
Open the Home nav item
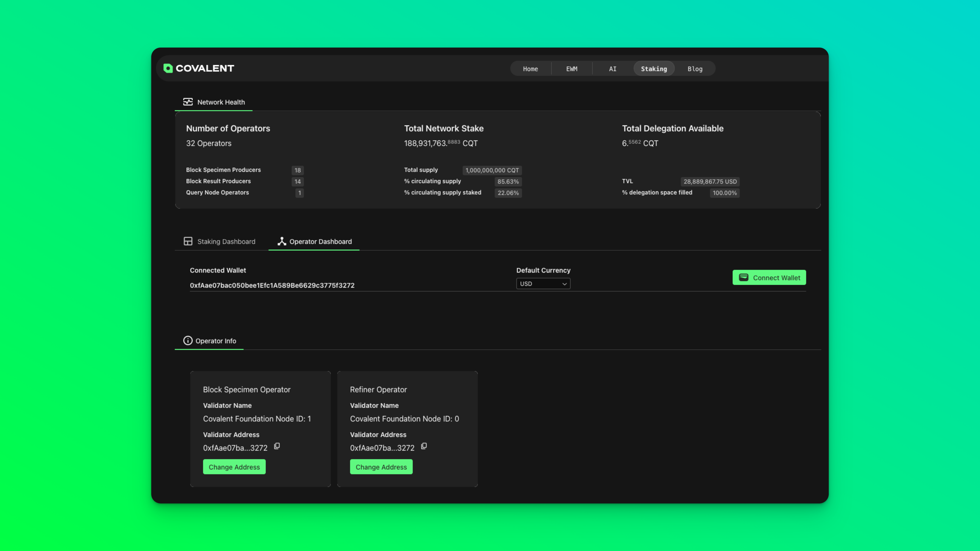click(530, 69)
